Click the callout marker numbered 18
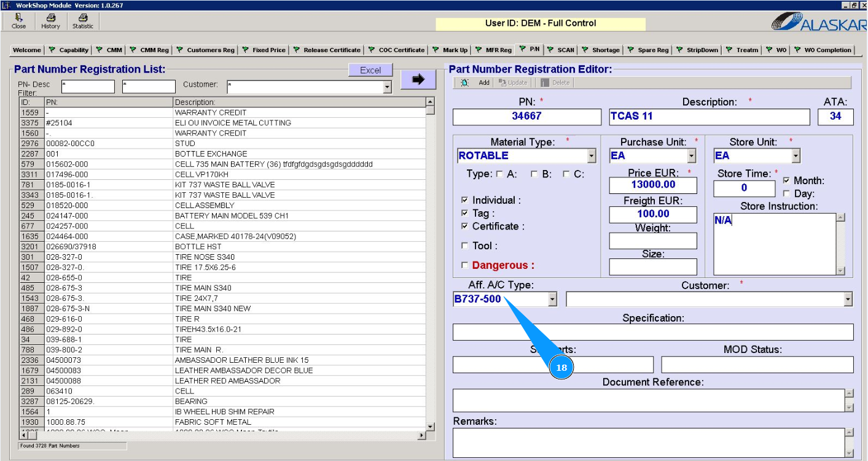 point(561,368)
